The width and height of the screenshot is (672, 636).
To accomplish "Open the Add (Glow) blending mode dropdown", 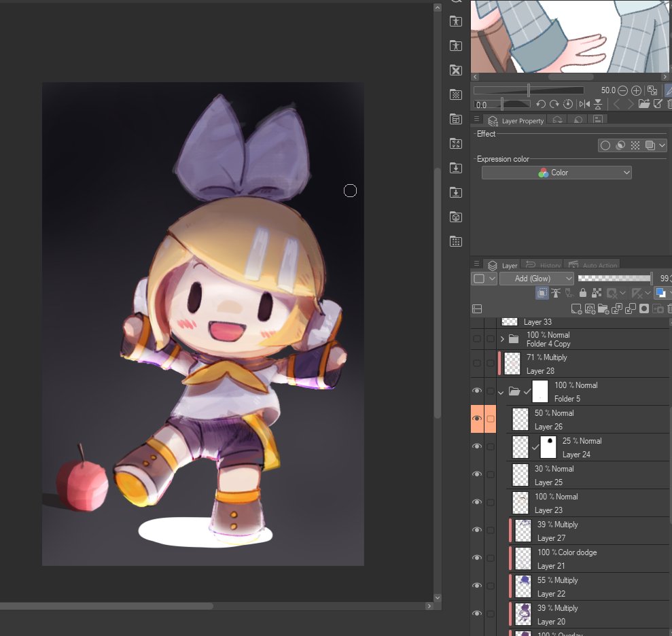I will pyautogui.click(x=537, y=279).
